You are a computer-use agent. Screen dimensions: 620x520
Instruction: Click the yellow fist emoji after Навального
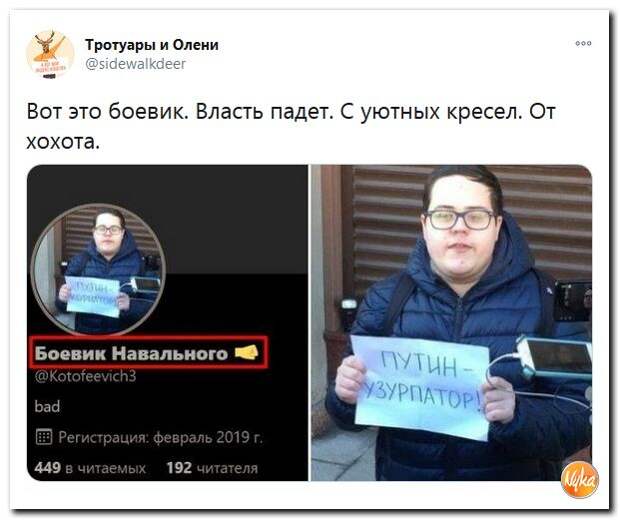coord(247,352)
